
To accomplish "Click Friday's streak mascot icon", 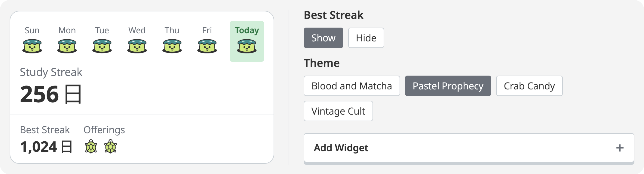I will [207, 46].
